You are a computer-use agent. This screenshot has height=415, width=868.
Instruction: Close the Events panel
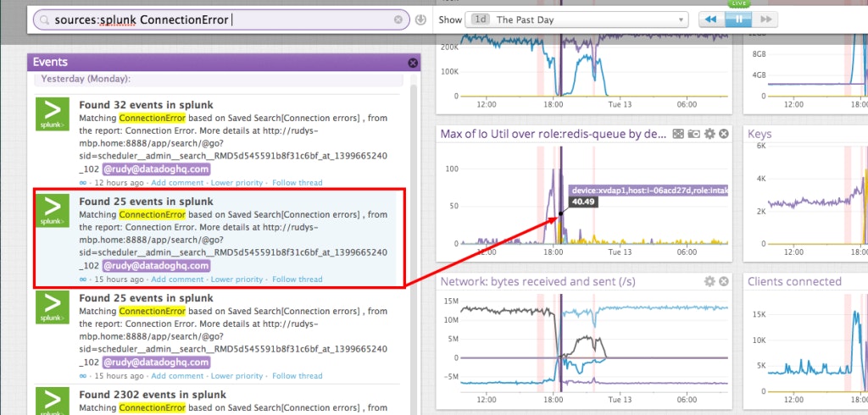point(413,63)
